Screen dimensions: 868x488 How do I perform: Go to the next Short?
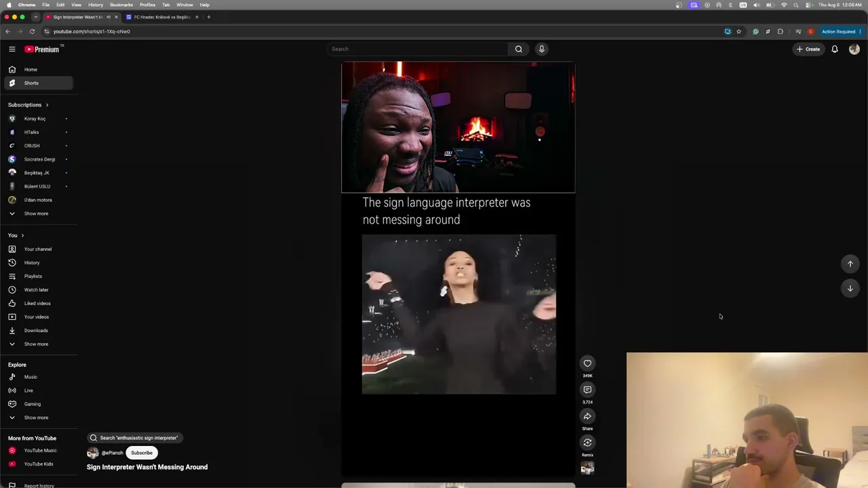pos(850,288)
